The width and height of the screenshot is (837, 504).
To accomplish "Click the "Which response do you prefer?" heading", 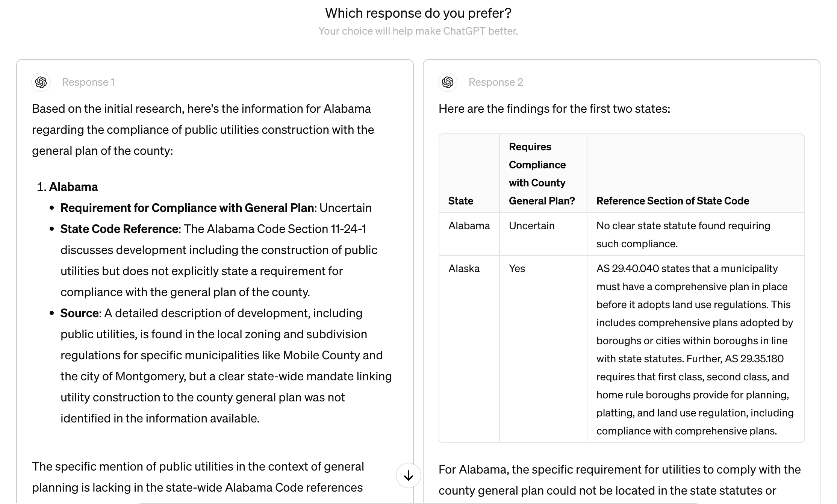I will tap(418, 13).
